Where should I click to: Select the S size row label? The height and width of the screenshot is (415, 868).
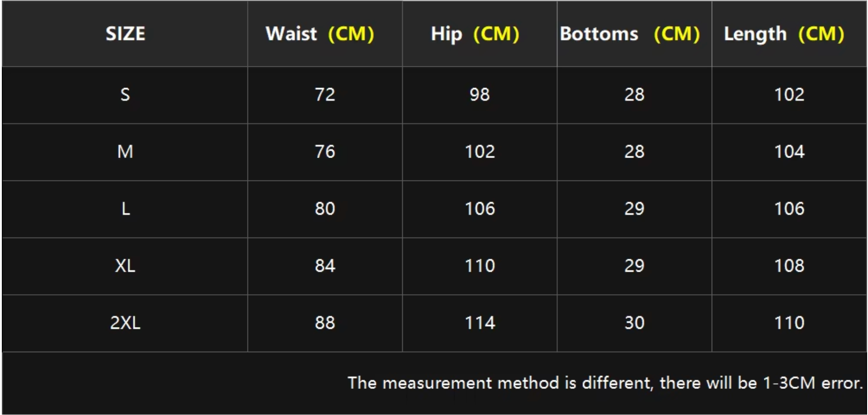[x=125, y=95]
